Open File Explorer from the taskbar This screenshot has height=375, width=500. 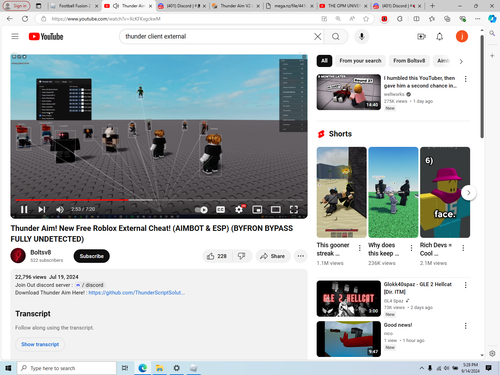(x=159, y=368)
